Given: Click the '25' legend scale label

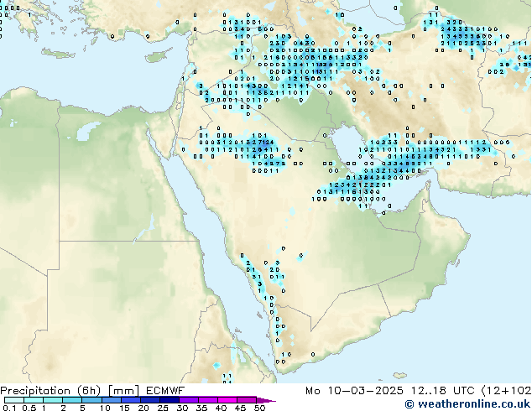Looking at the screenshot, I should (x=163, y=408).
